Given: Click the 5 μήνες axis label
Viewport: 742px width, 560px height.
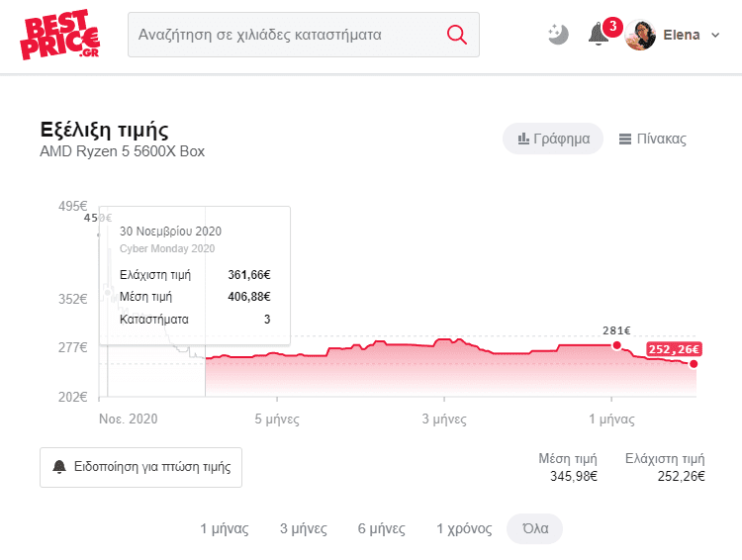Looking at the screenshot, I should (277, 419).
